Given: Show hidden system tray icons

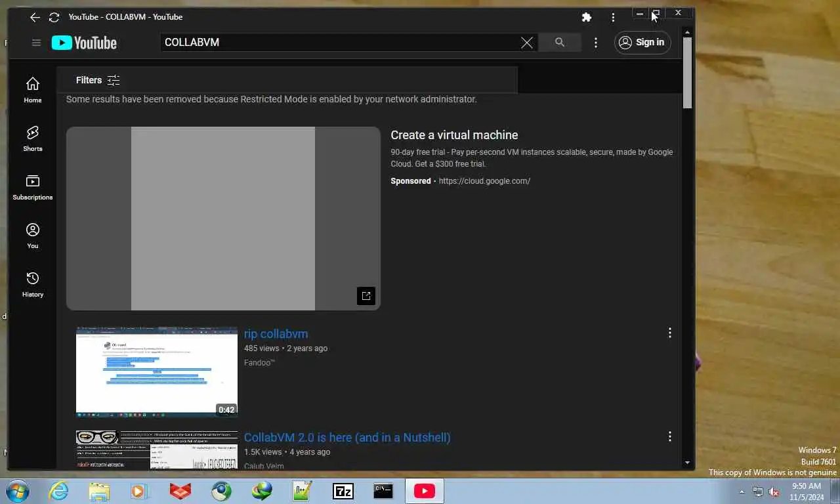Looking at the screenshot, I should [742, 492].
